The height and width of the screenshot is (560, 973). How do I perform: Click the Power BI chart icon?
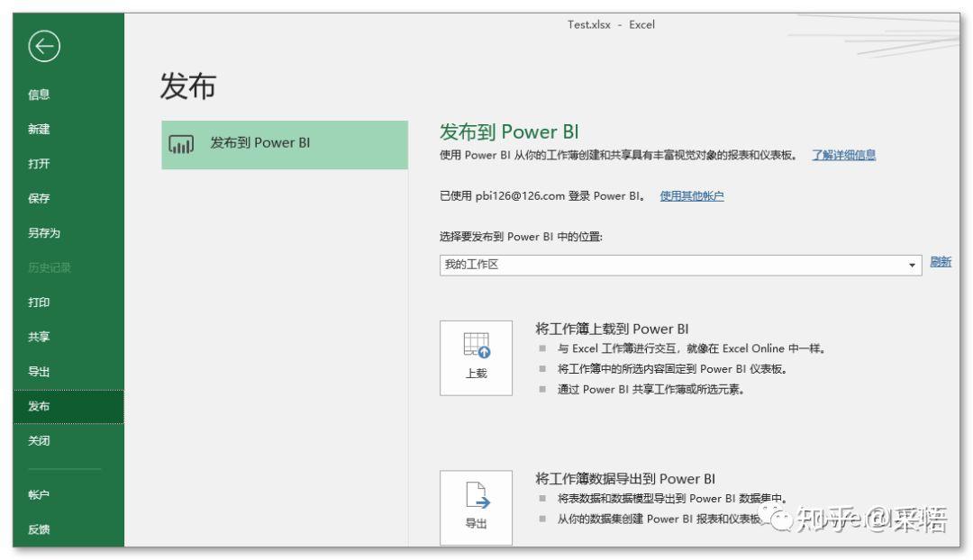181,144
